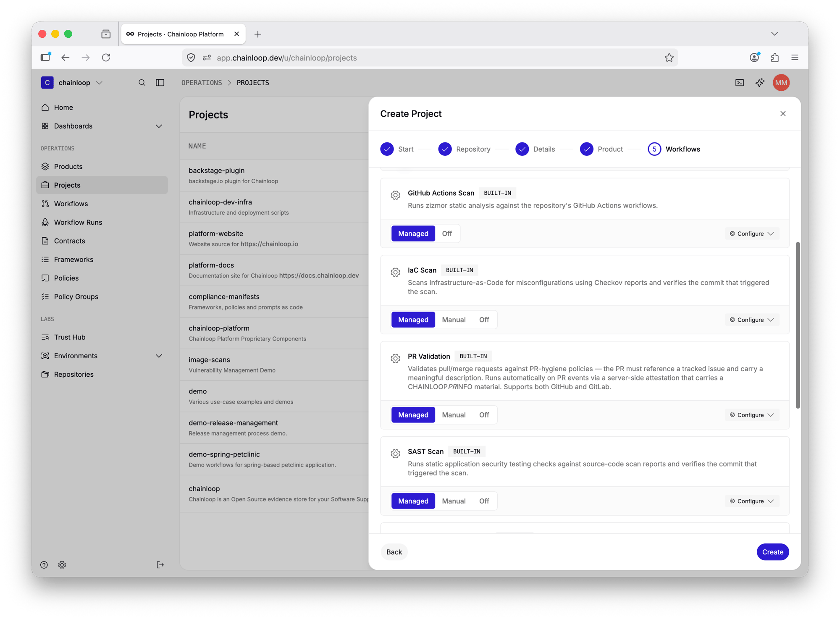Click the GitHub Actions Scan gear icon
The height and width of the screenshot is (619, 840).
coord(395,195)
